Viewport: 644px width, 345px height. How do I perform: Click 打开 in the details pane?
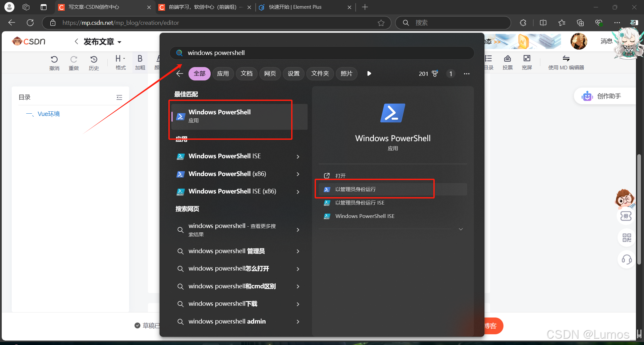click(392, 176)
